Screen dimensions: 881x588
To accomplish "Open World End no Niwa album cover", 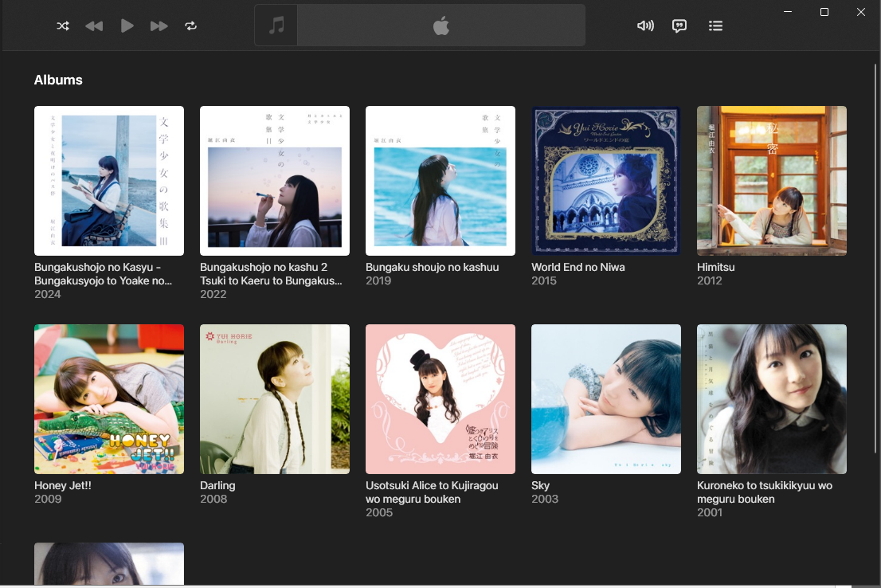I will click(x=605, y=180).
